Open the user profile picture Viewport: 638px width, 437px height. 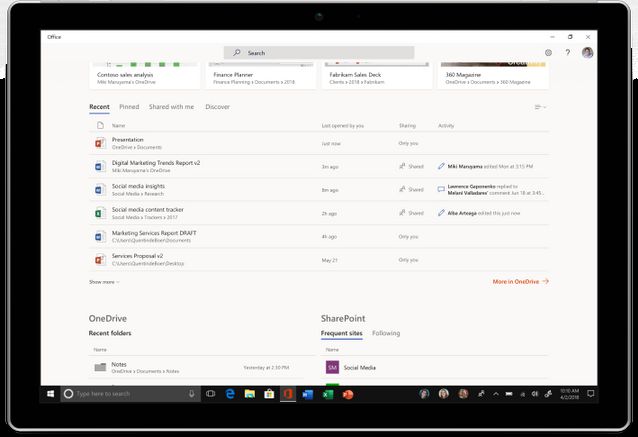tap(587, 52)
